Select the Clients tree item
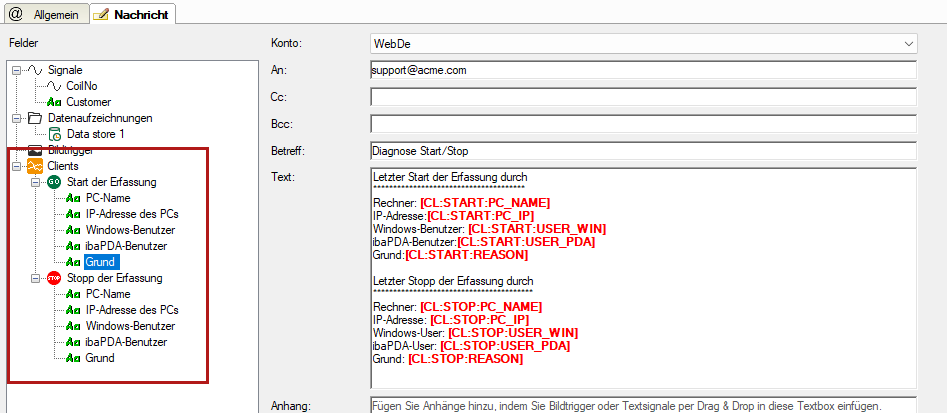The image size is (947, 413). click(x=63, y=165)
